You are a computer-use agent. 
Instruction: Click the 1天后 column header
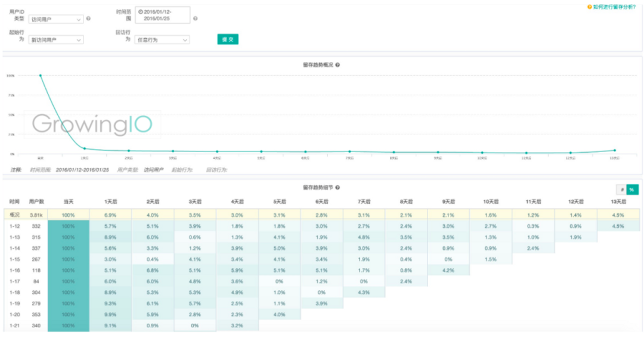[110, 202]
